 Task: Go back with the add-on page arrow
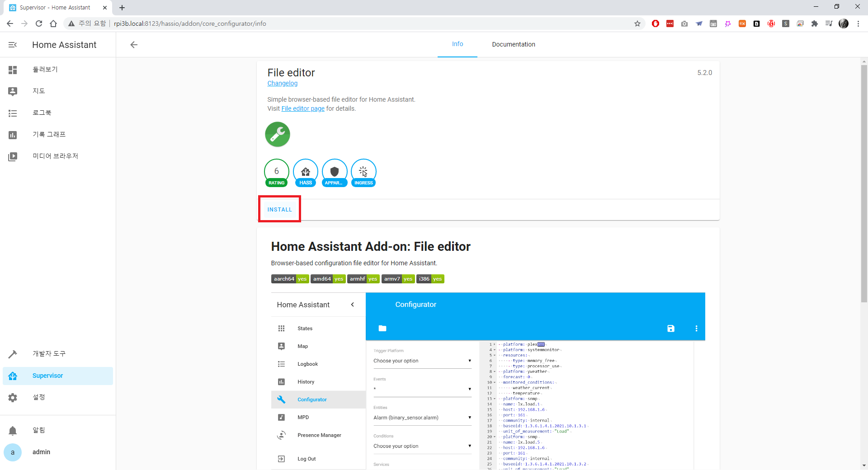(134, 44)
